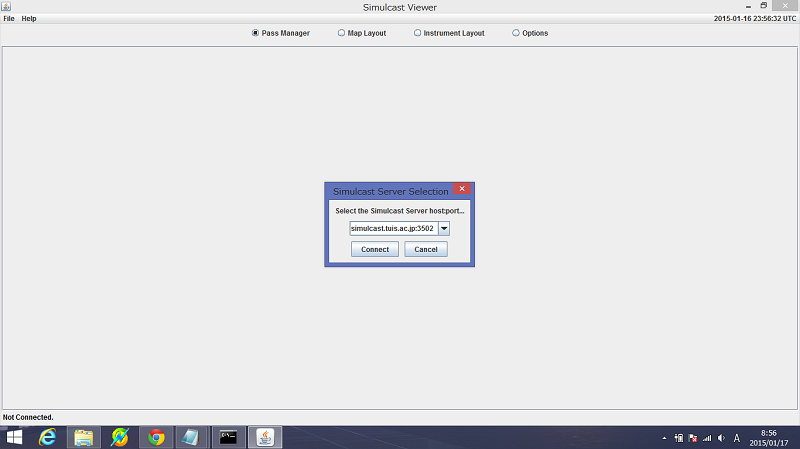This screenshot has height=449, width=800.
Task: Click the simulcast.tuis.ac.jp:3502 host field
Action: [393, 229]
